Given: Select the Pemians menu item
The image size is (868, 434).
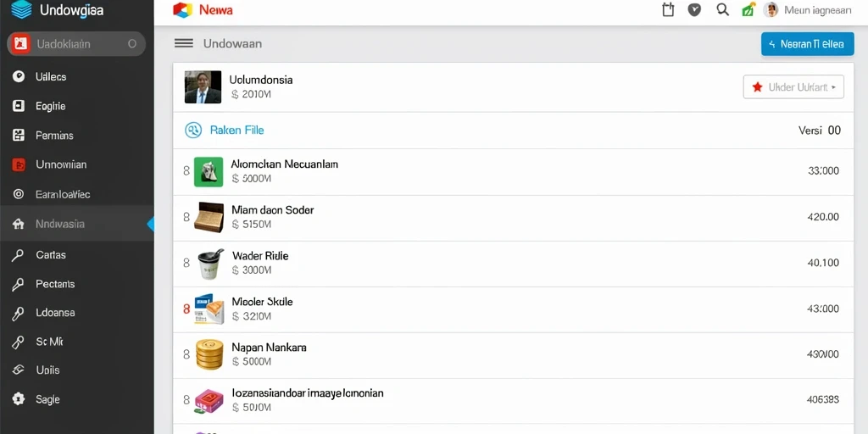Looking at the screenshot, I should pos(77,135).
